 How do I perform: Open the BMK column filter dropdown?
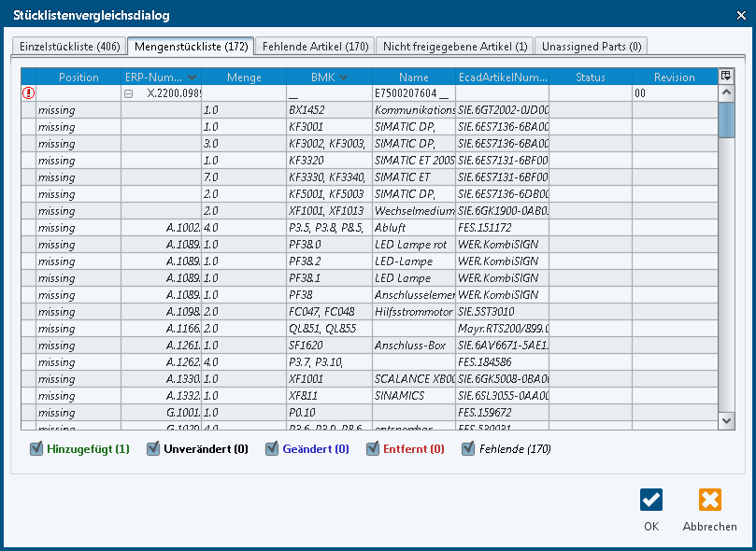coord(344,78)
